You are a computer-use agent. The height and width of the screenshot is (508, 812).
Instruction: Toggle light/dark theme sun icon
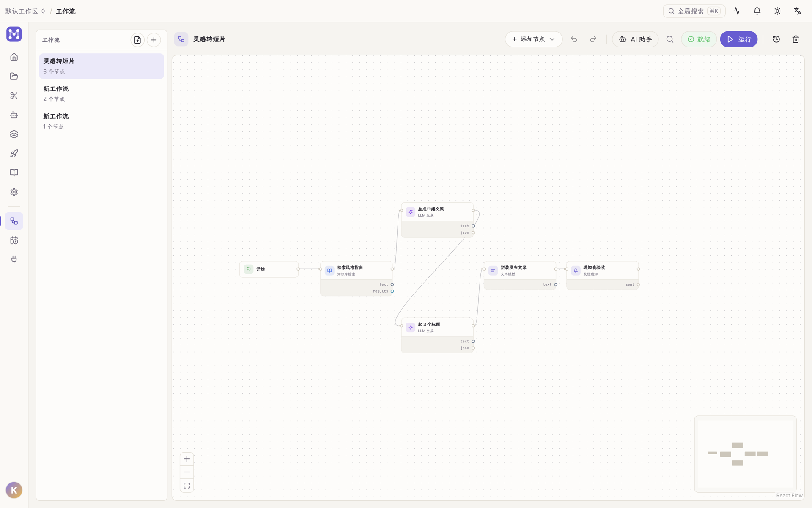coord(777,11)
